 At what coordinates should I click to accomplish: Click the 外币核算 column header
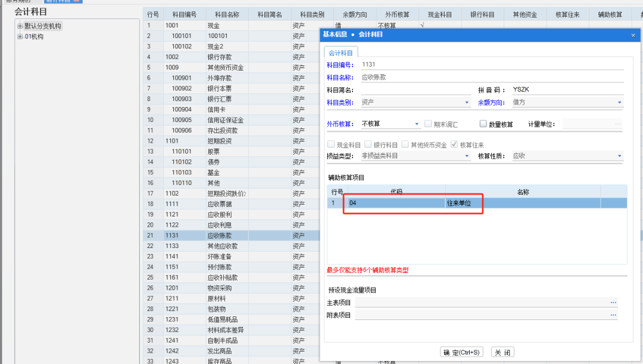[x=397, y=15]
